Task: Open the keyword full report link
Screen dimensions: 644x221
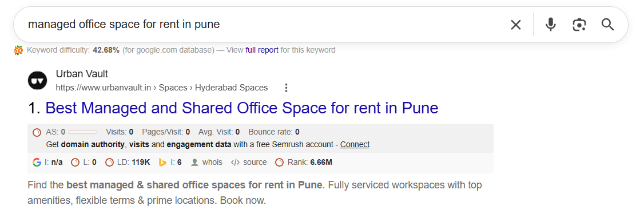Action: pos(261,50)
